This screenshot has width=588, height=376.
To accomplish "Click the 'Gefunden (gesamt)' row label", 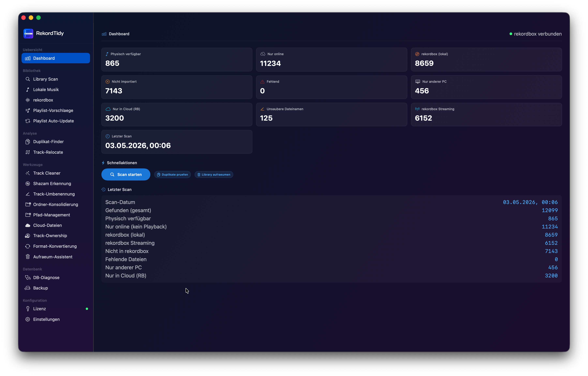I will pyautogui.click(x=128, y=210).
